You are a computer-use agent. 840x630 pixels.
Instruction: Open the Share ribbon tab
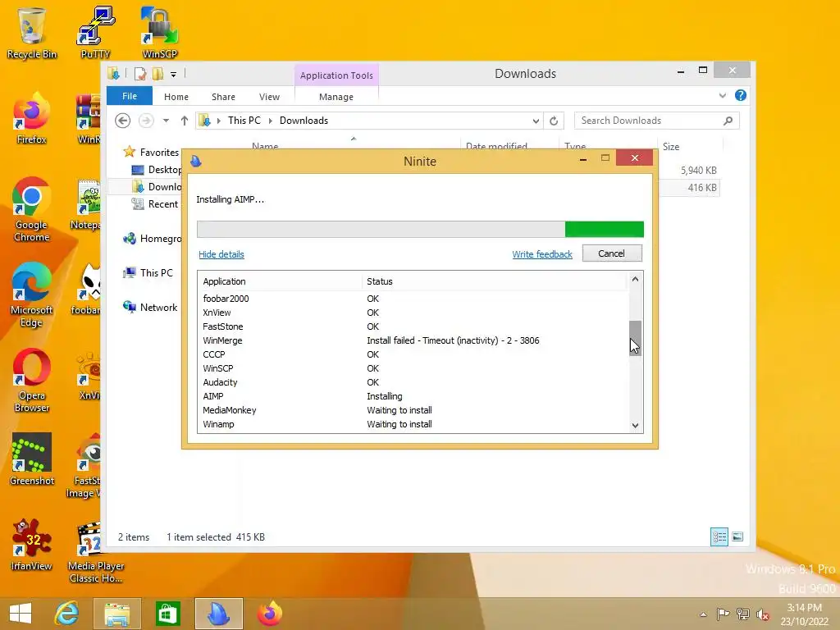(223, 97)
